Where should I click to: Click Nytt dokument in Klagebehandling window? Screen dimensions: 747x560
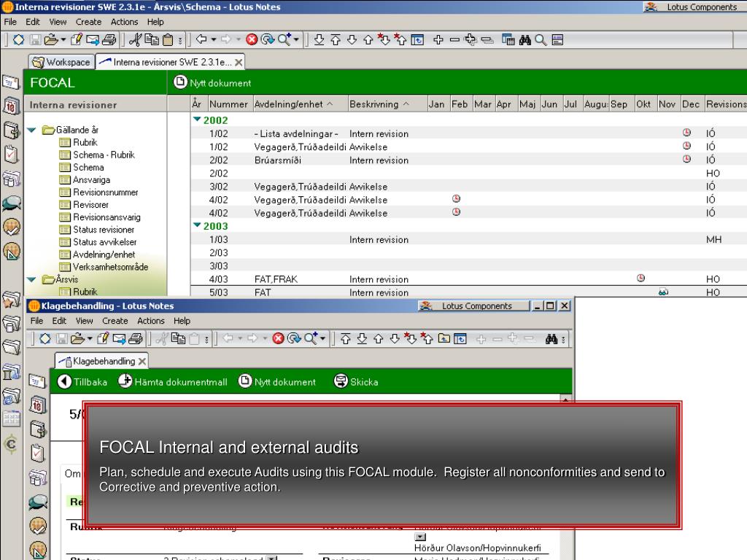pyautogui.click(x=276, y=382)
